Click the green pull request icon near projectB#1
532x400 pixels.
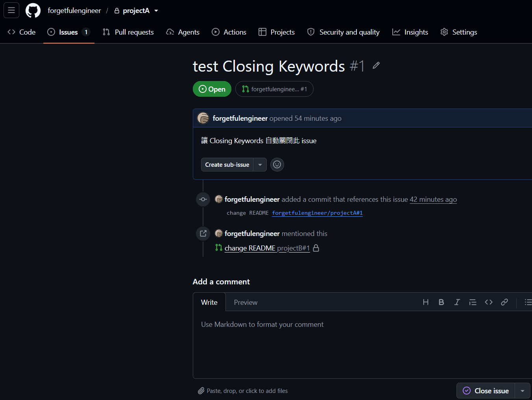pos(219,247)
